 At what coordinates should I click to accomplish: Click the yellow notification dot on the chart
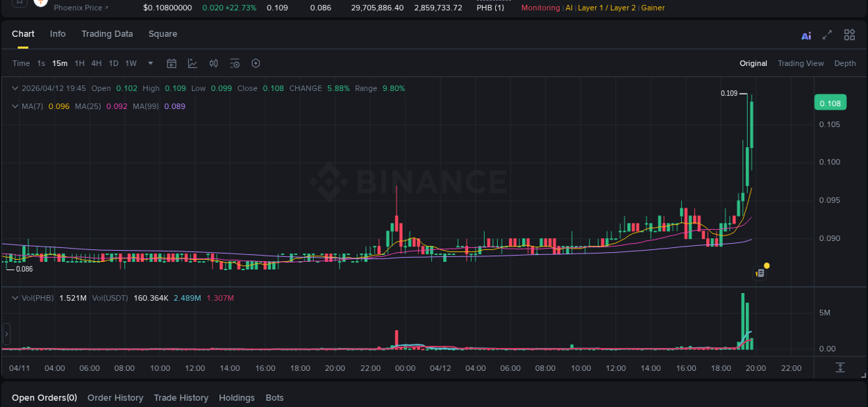(x=766, y=265)
